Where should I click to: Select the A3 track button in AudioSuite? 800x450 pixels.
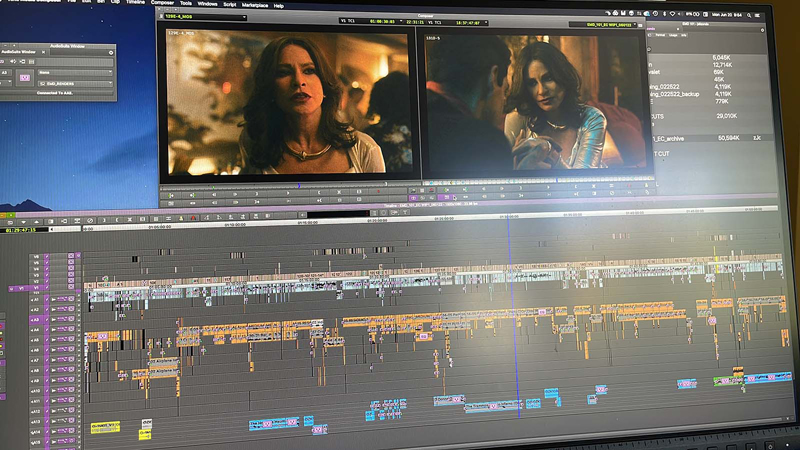[x=5, y=72]
